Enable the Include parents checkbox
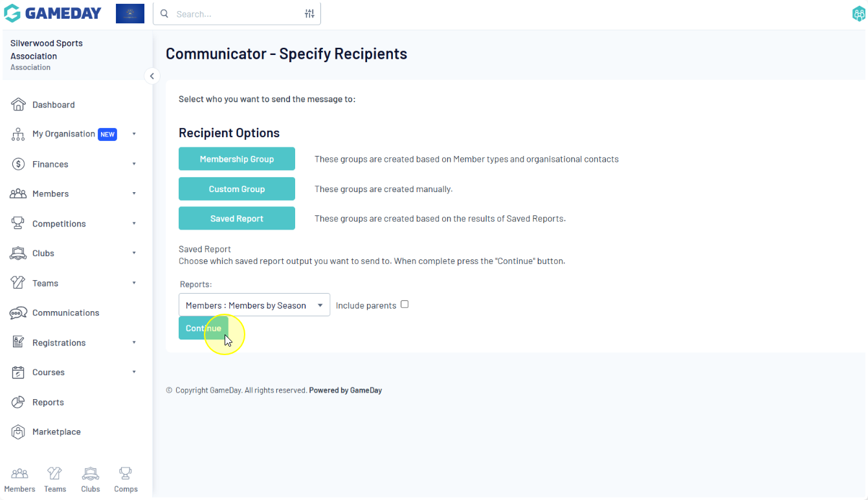This screenshot has width=868, height=500. pos(405,305)
